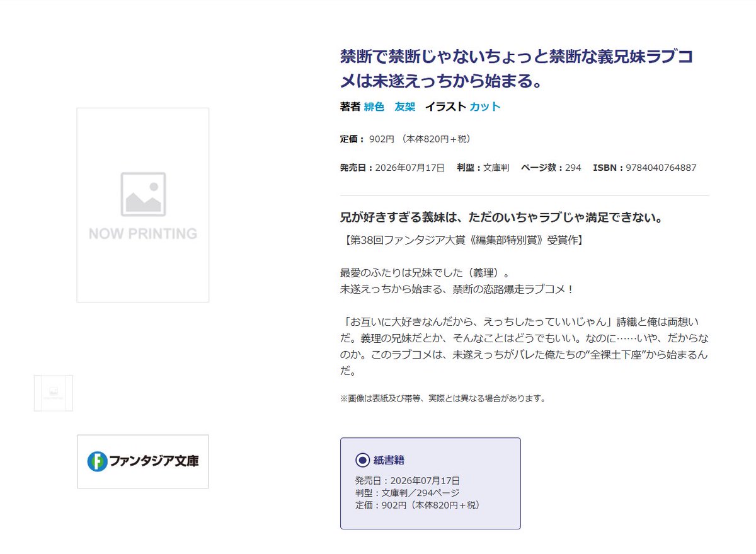Click the ISBN number 9784040764887
The width and height of the screenshot is (756, 554).
[661, 168]
